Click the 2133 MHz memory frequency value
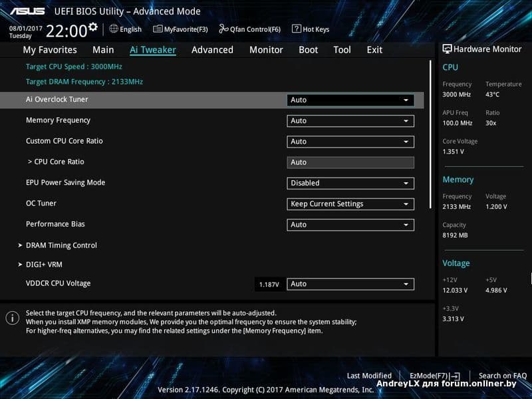532x399 pixels. click(457, 207)
